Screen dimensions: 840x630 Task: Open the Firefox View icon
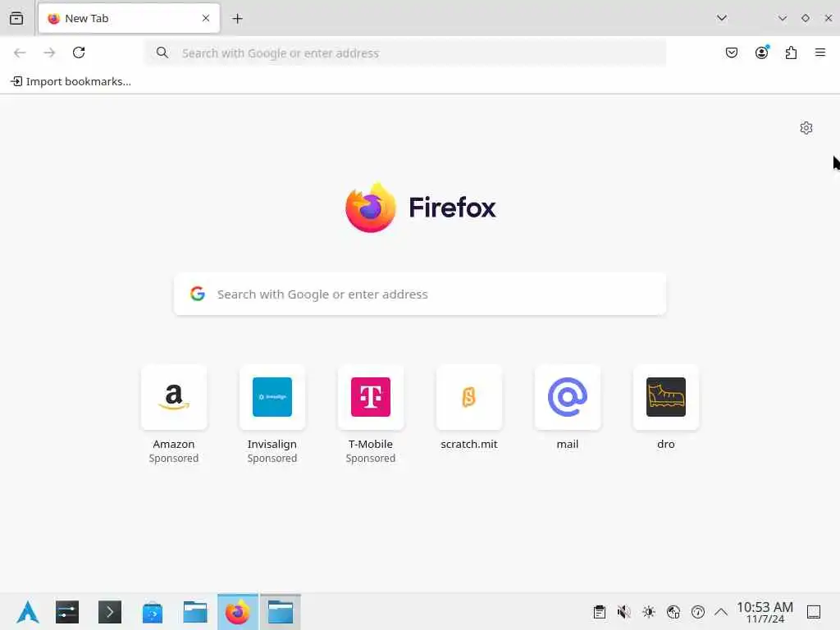point(16,18)
